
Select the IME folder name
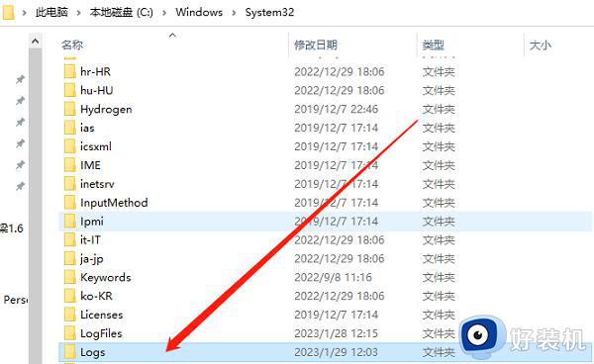point(90,165)
